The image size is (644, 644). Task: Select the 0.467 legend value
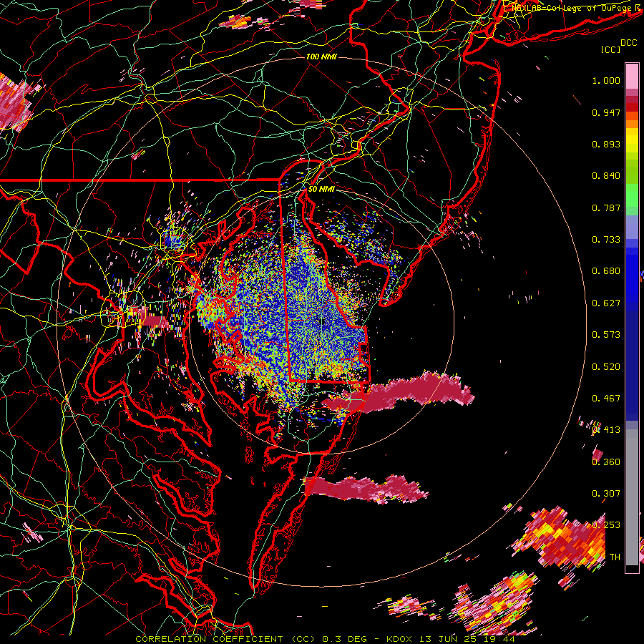point(606,399)
